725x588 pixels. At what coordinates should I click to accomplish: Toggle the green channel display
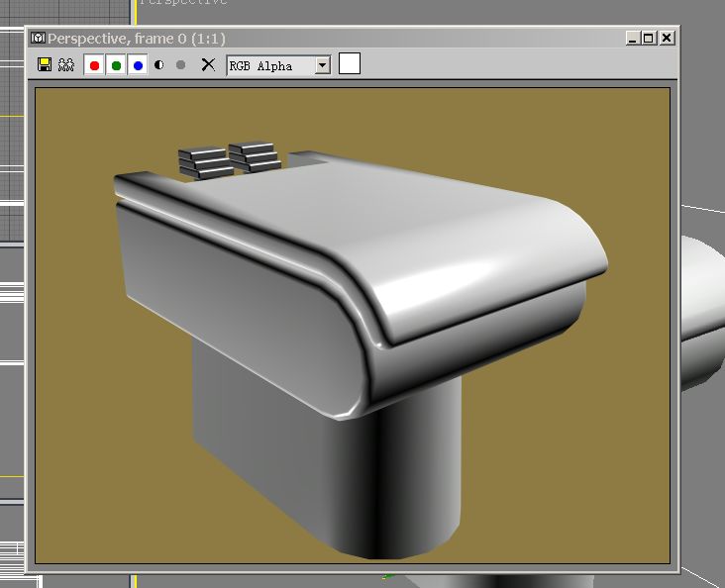pos(116,65)
